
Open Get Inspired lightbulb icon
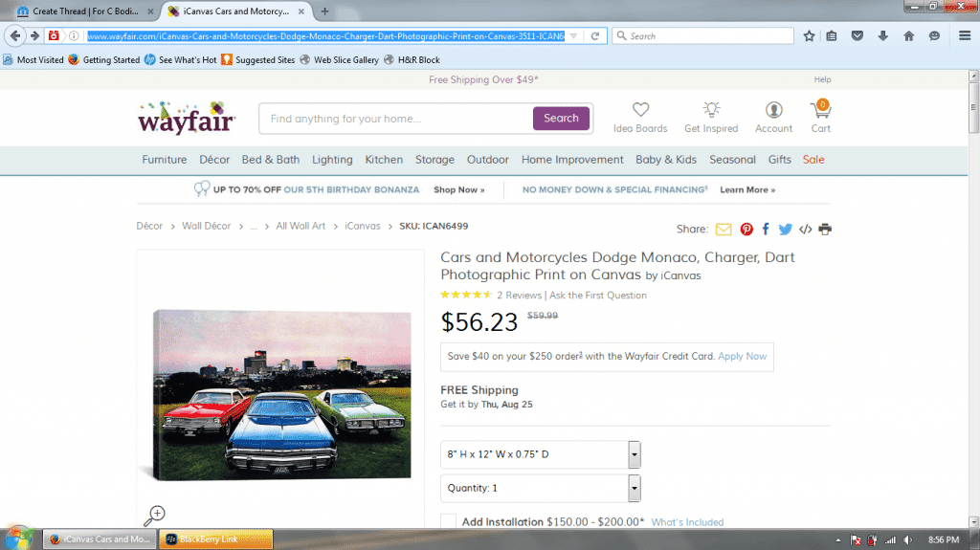click(x=711, y=110)
